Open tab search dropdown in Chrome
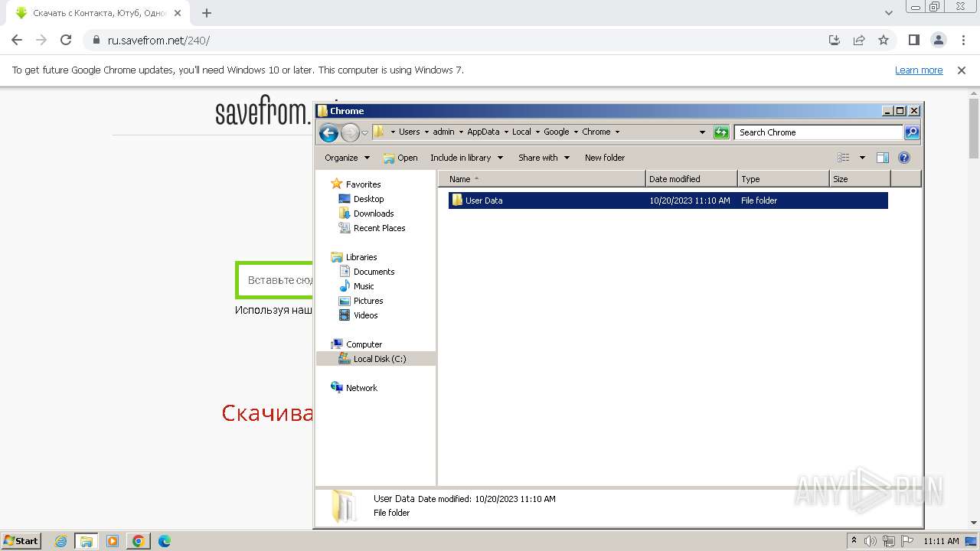Viewport: 980px width, 551px height. (888, 13)
